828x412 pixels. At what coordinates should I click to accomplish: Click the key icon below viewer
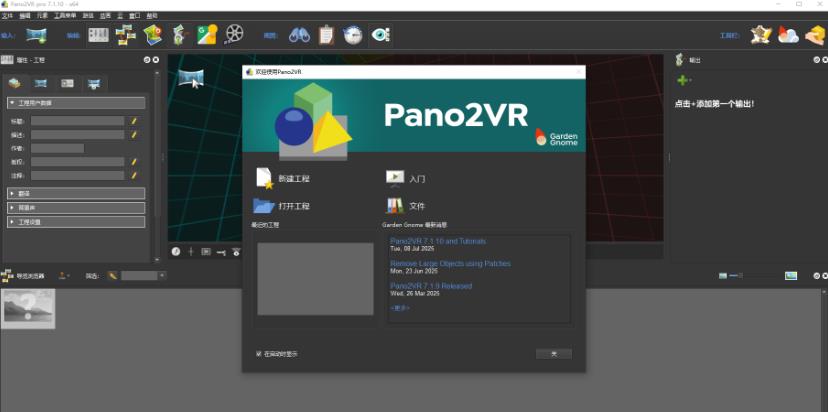click(x=221, y=252)
